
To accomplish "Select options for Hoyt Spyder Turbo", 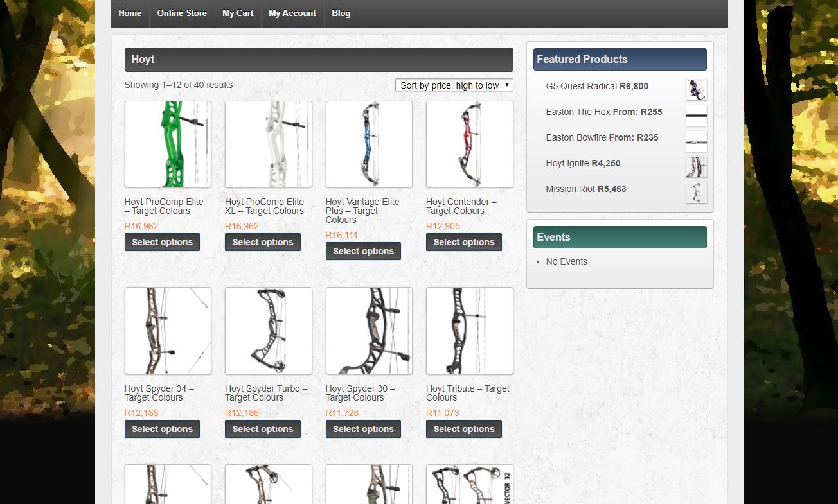I will coord(263,429).
